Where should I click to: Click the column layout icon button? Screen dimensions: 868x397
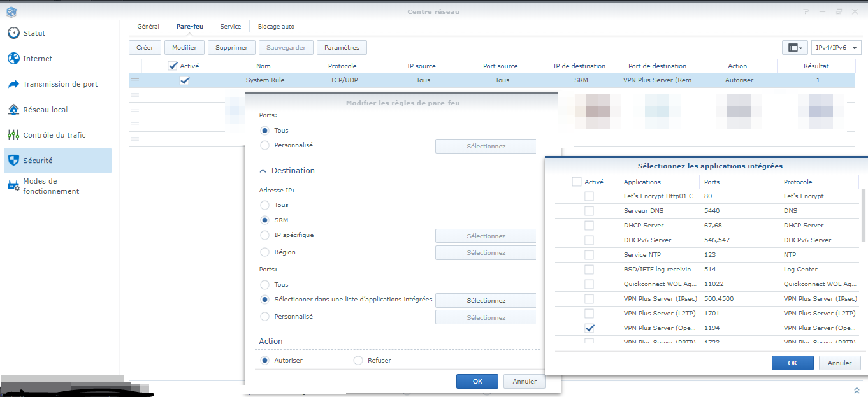click(794, 48)
